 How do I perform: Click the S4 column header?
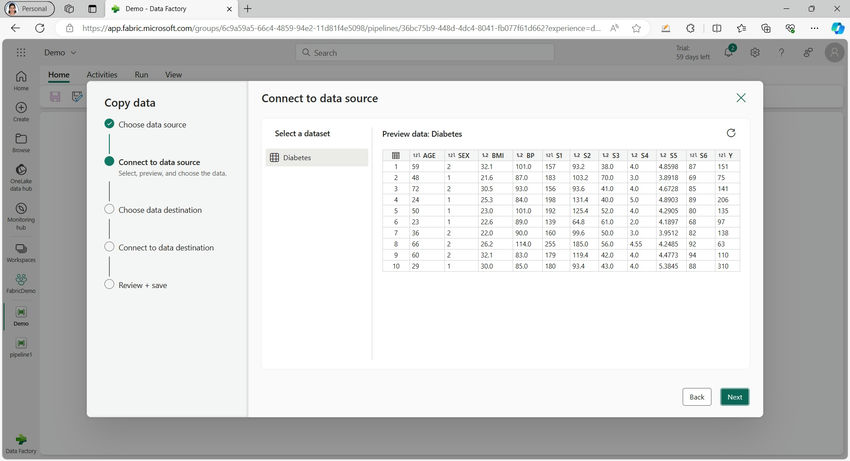(641, 155)
